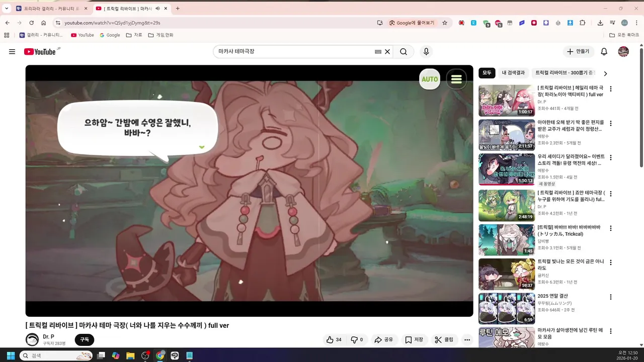Open options for 조안 테마극장 video
644x362 pixels.
(x=611, y=193)
